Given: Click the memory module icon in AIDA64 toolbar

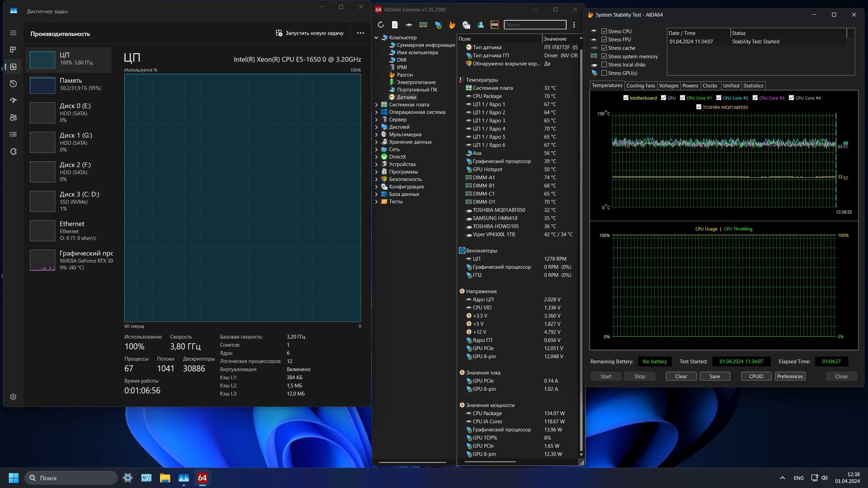Looking at the screenshot, I should point(423,25).
